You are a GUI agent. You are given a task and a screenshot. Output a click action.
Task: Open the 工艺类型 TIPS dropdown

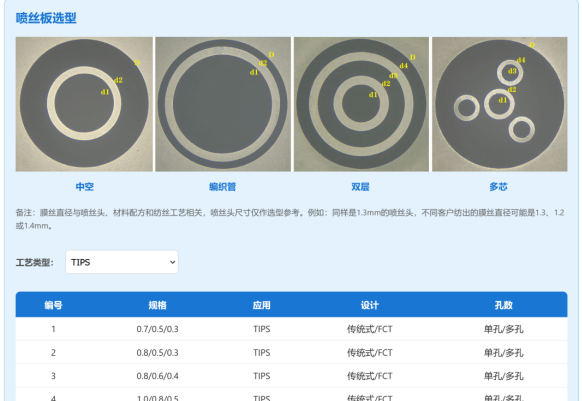pos(122,262)
